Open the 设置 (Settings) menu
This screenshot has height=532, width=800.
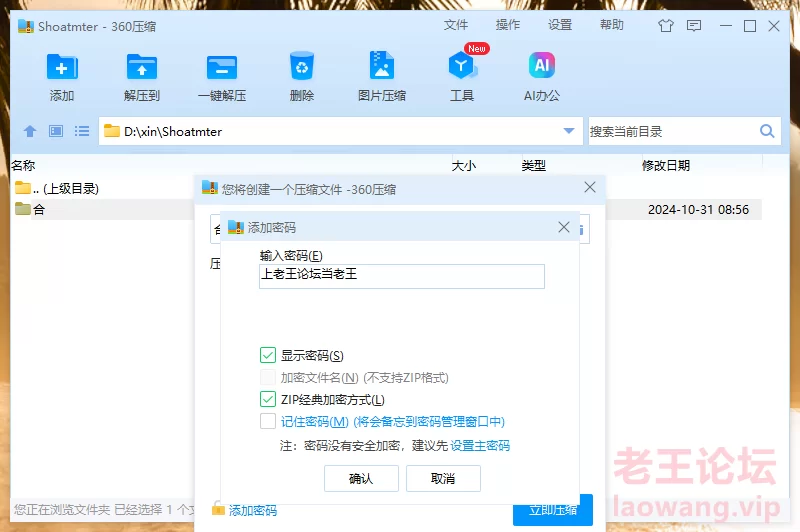pos(560,25)
